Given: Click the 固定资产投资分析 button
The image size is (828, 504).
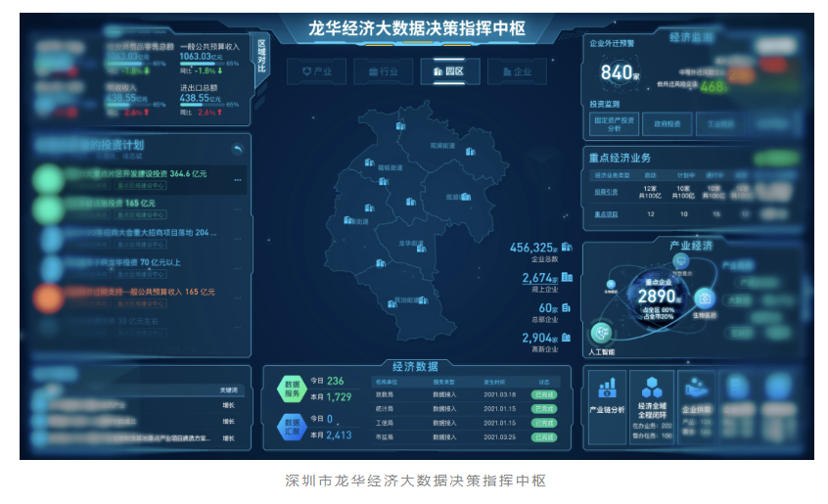Looking at the screenshot, I should [614, 123].
